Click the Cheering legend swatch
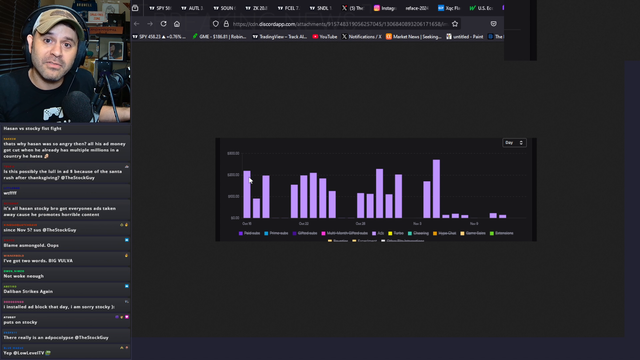This screenshot has width=640, height=360. (x=410, y=233)
